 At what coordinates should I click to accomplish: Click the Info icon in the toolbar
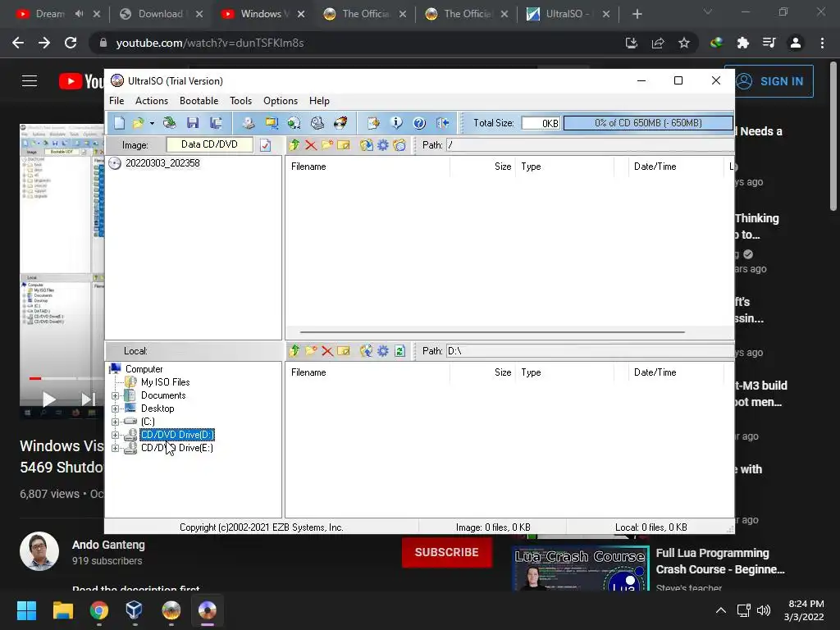pyautogui.click(x=396, y=123)
